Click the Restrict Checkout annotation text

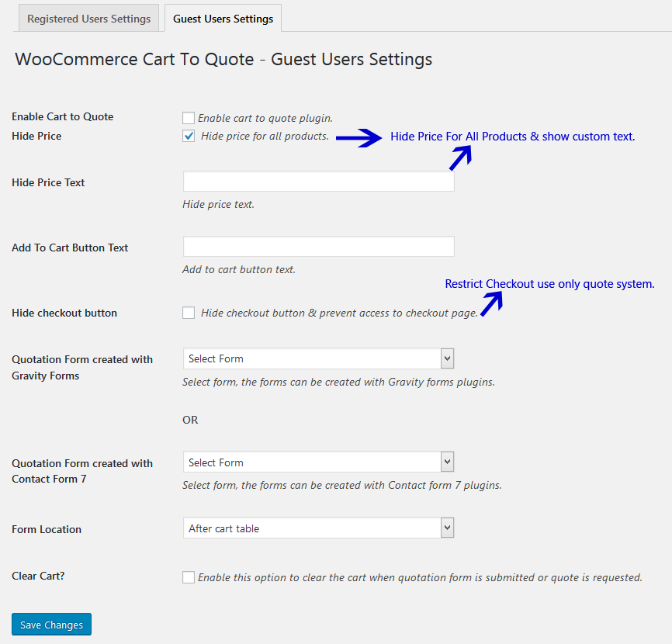click(x=549, y=284)
